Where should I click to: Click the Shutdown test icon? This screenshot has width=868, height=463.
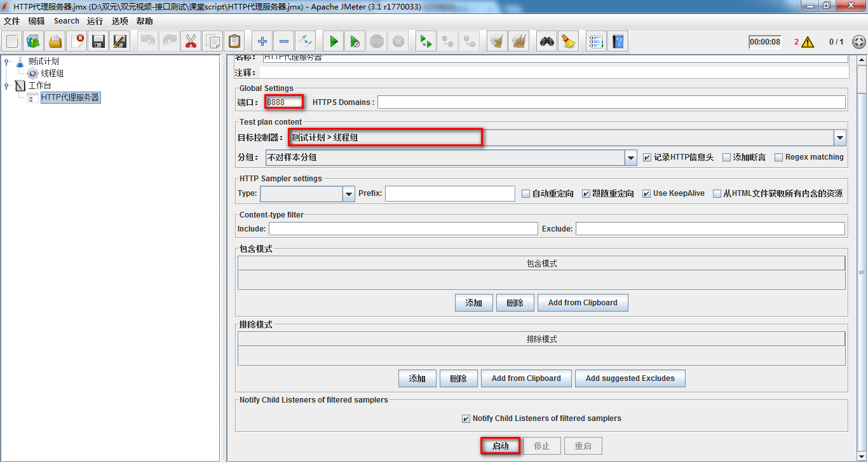(398, 42)
